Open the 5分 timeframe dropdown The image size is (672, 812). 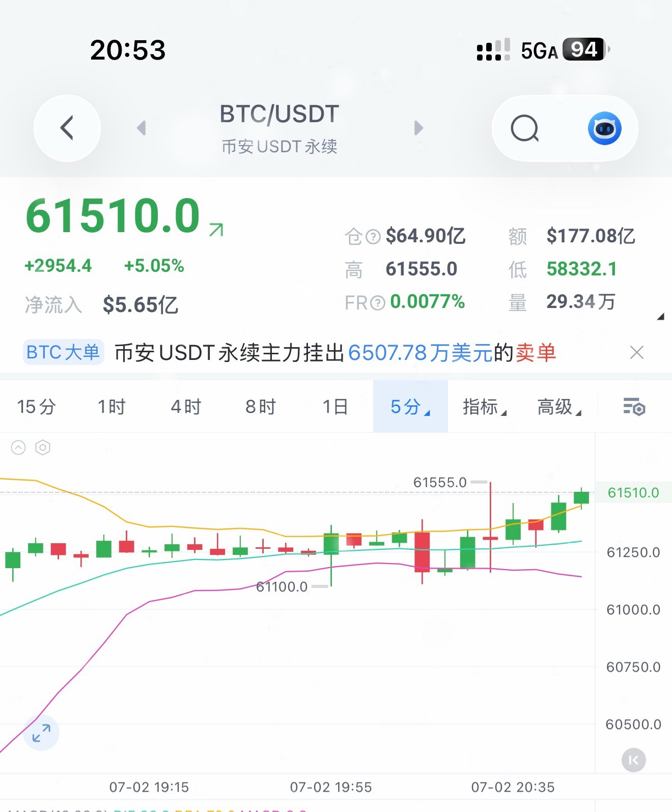[410, 406]
